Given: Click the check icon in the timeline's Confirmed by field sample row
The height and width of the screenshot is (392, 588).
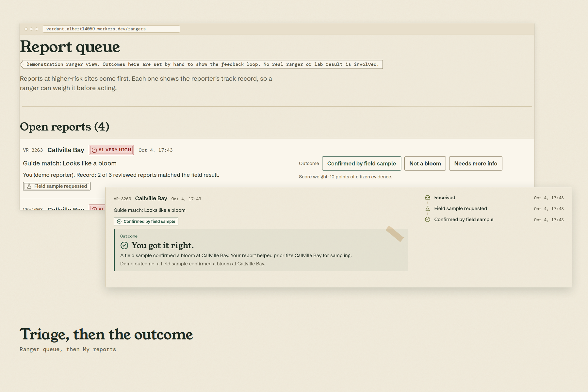Looking at the screenshot, I should pos(427,220).
